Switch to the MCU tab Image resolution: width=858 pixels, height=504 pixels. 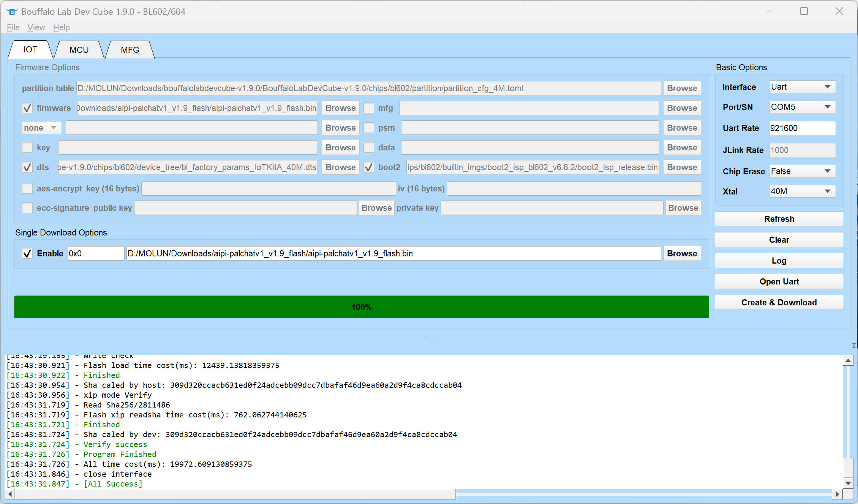(x=79, y=50)
